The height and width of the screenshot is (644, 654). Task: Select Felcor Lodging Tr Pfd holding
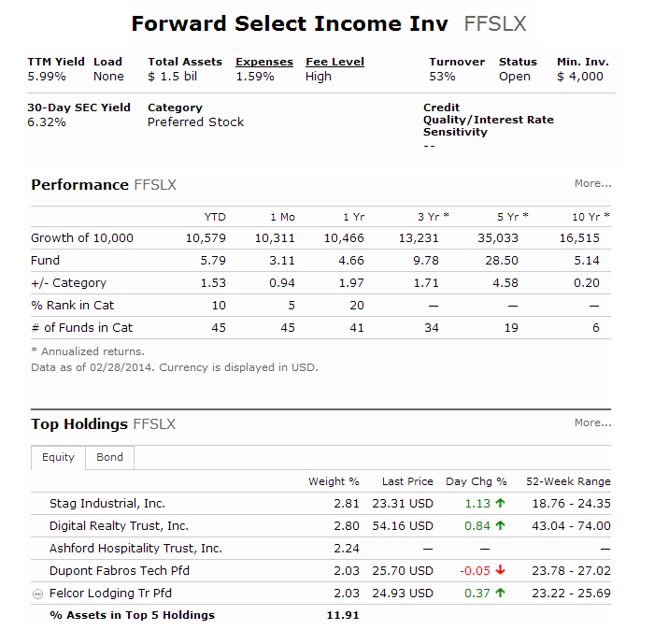click(110, 594)
